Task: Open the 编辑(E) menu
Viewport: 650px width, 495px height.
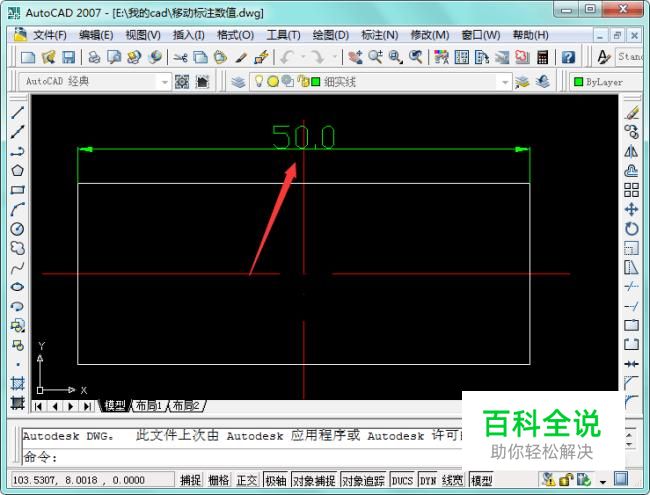Action: pyautogui.click(x=96, y=35)
